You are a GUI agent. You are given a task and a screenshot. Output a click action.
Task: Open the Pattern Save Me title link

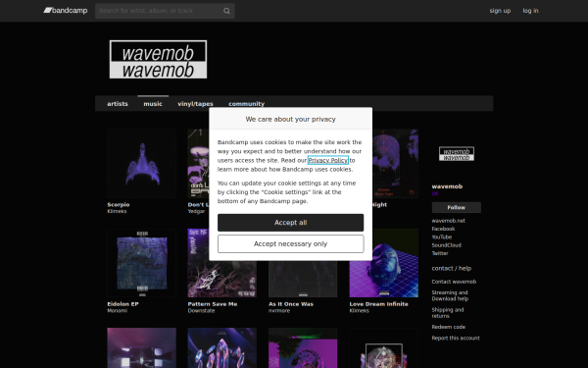pos(213,304)
